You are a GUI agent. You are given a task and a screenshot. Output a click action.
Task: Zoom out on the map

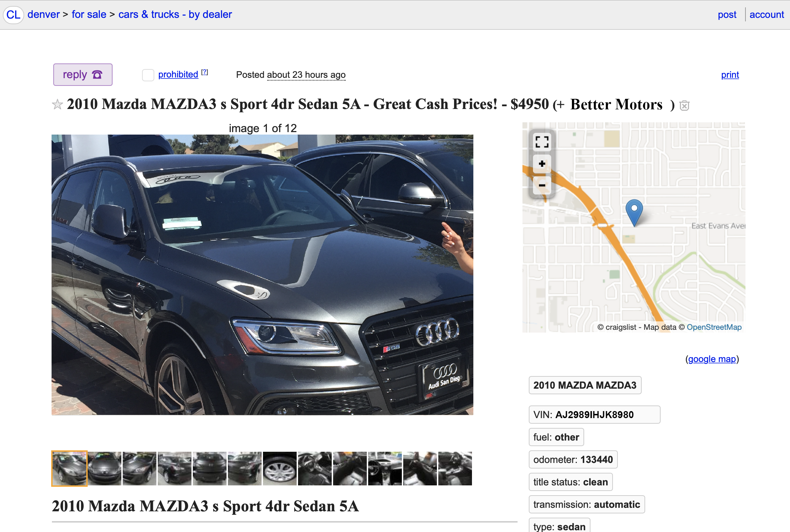coord(542,185)
